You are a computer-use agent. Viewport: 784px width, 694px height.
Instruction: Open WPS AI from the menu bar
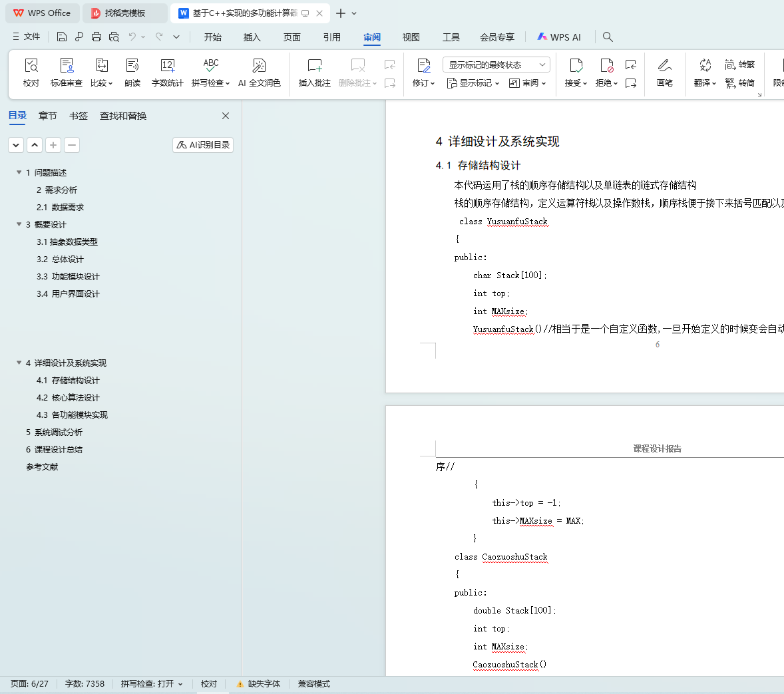pyautogui.click(x=559, y=37)
